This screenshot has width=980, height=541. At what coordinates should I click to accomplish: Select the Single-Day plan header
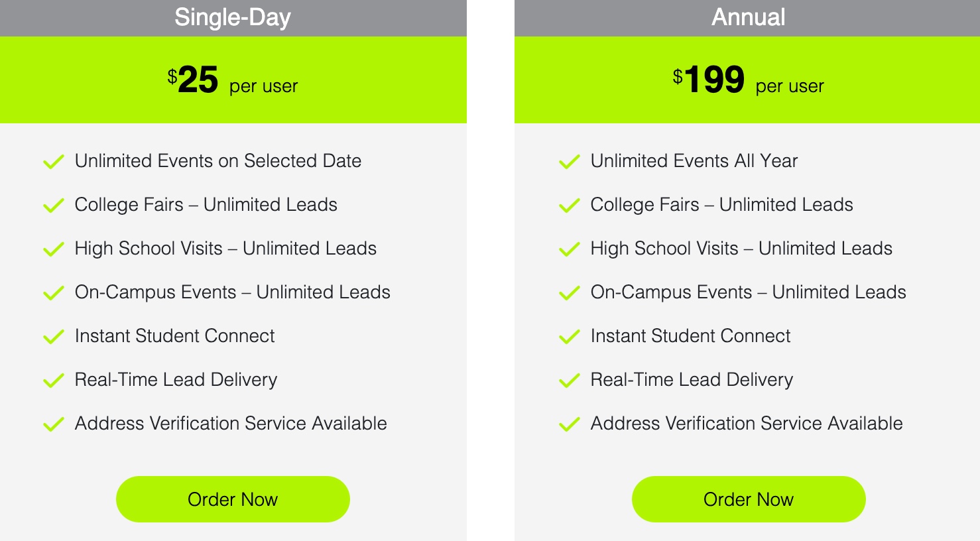233,18
